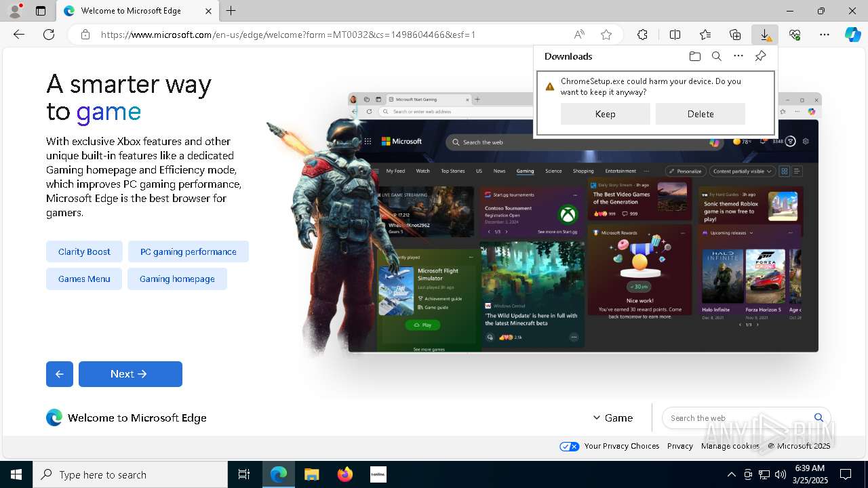Open profile avatar icon
This screenshot has height=488, width=868.
coord(14,11)
